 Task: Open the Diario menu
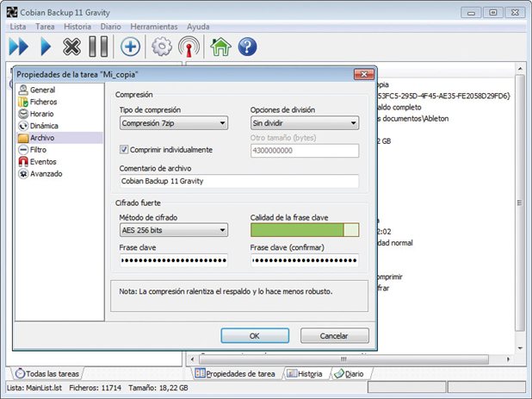(x=110, y=27)
